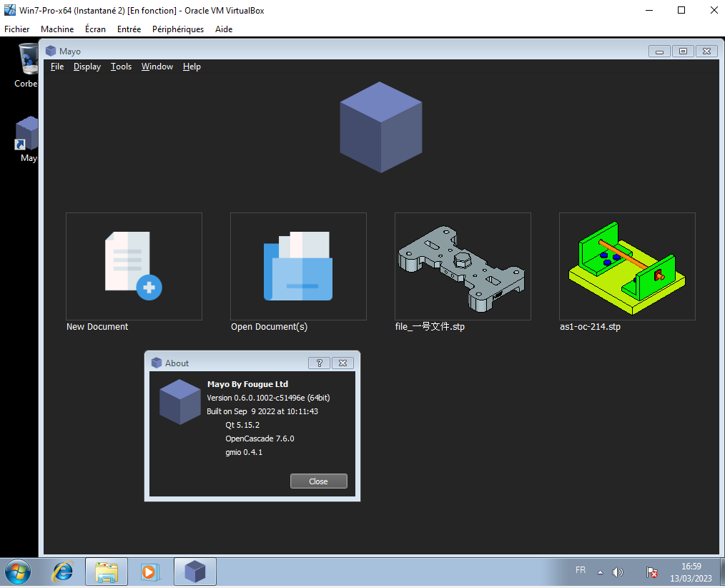Click the New Document label
Viewport: 725px width, 588px height.
click(97, 327)
